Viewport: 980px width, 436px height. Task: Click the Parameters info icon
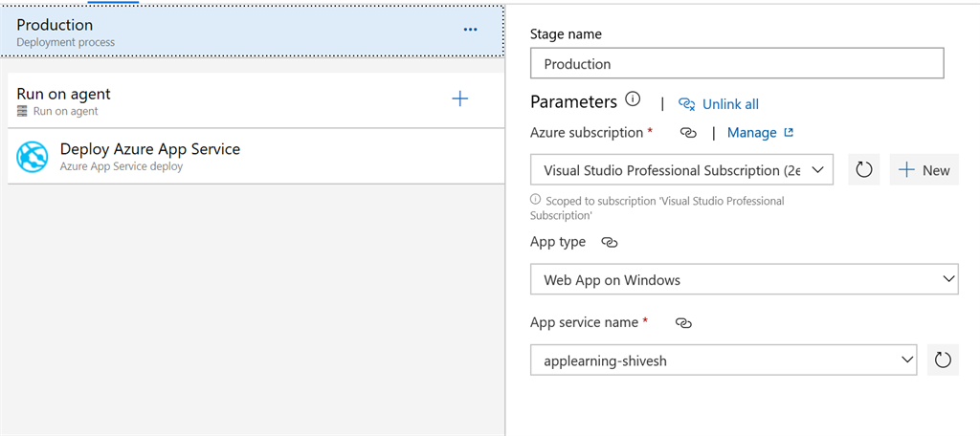(x=633, y=98)
